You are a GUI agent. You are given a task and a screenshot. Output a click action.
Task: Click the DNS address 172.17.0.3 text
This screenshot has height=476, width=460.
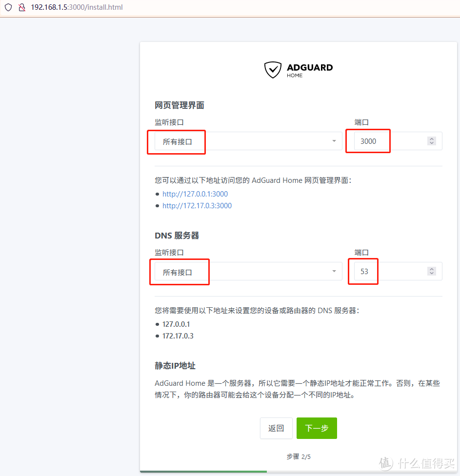(x=178, y=336)
